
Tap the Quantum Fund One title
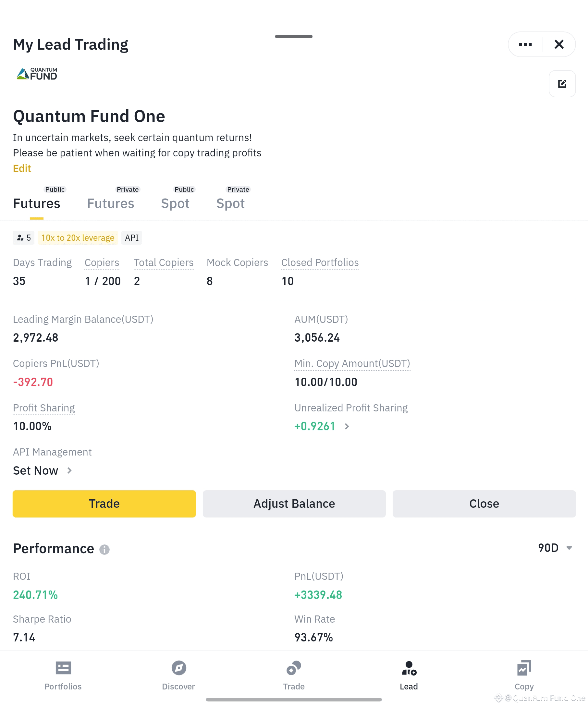(x=89, y=116)
